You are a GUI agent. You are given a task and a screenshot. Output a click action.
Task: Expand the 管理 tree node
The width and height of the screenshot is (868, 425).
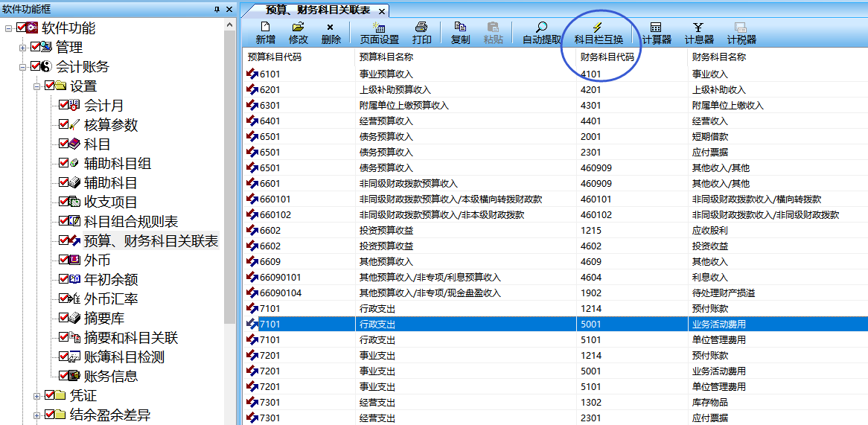click(x=23, y=48)
